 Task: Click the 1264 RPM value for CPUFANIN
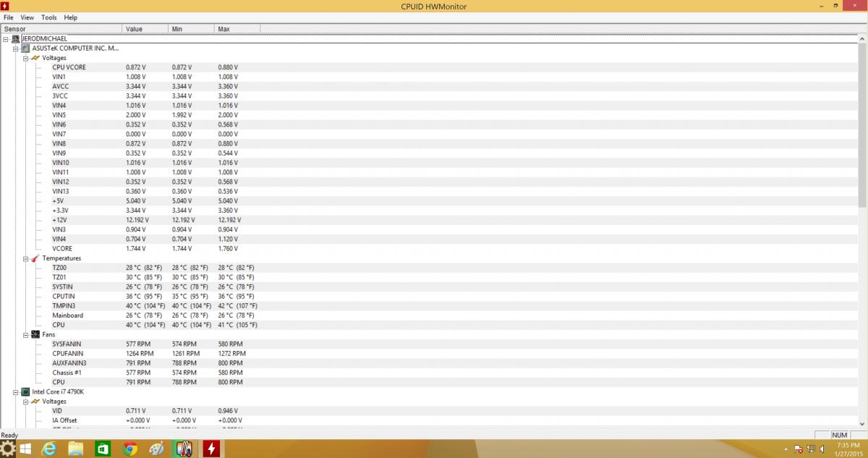138,353
